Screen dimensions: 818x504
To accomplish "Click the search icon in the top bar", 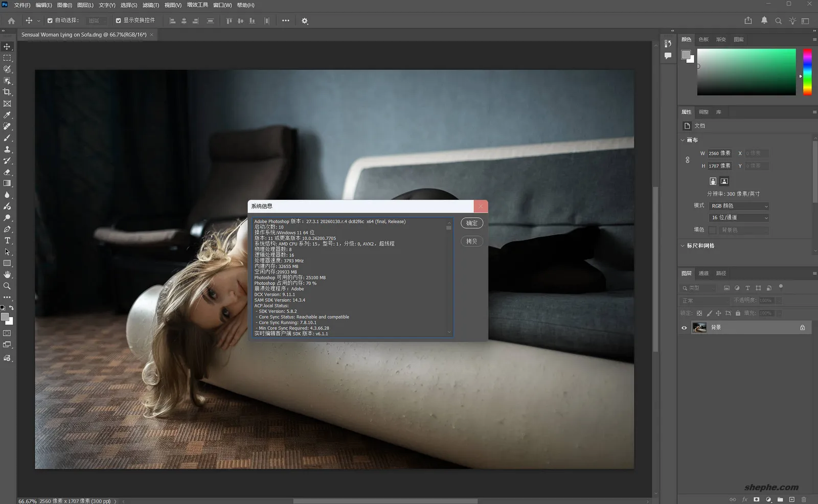I will click(778, 21).
